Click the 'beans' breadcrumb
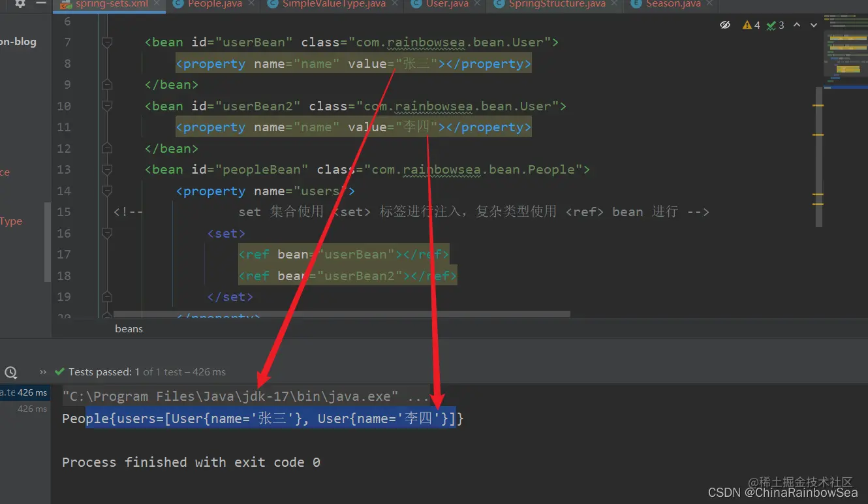 coord(129,328)
